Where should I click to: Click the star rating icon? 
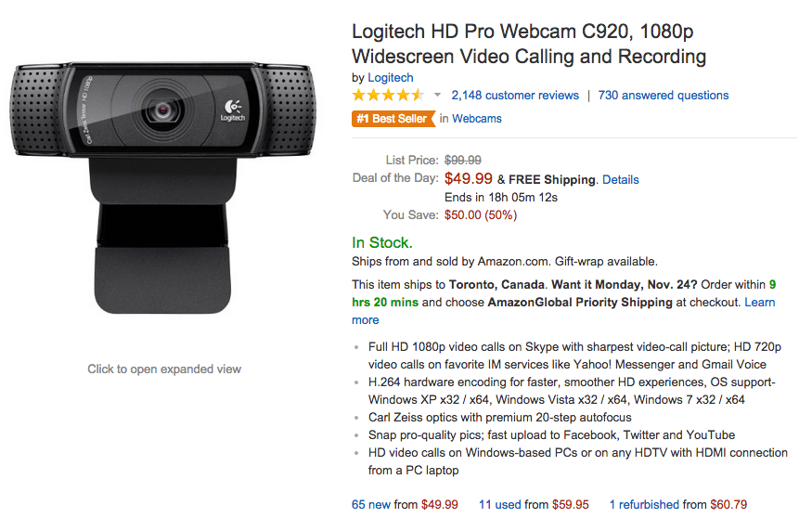point(388,95)
